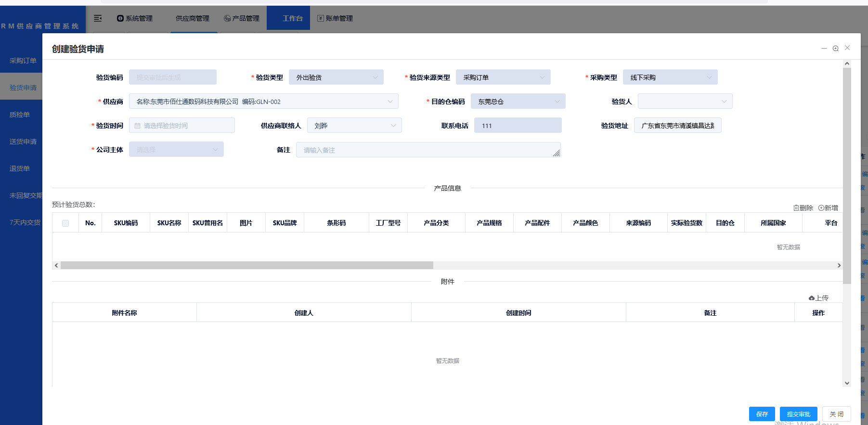Click the SKU编码 column header
Screen dimensions: 868x425
coord(126,223)
